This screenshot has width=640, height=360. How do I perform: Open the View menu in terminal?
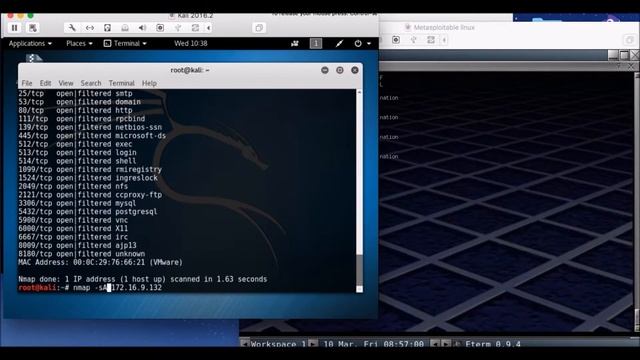66,83
